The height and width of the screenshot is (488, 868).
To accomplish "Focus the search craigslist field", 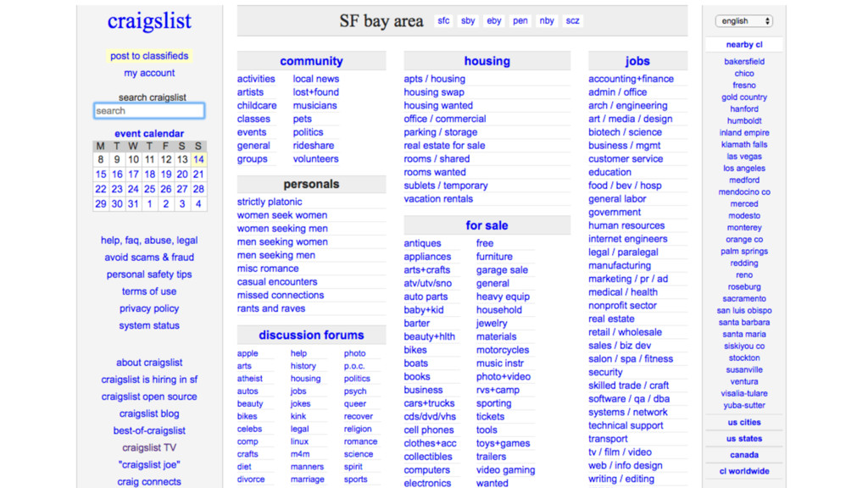I will click(149, 111).
